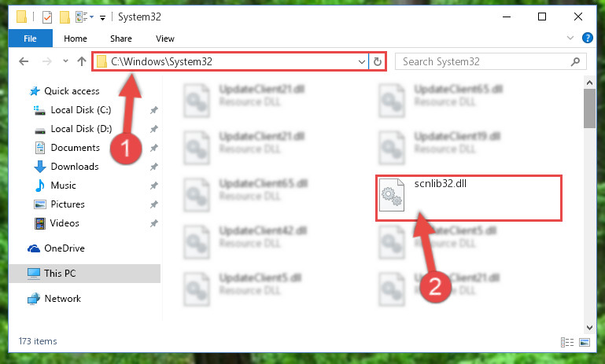Switch to large icons view layout
Screen dimensions: 605x364
[x=585, y=342]
